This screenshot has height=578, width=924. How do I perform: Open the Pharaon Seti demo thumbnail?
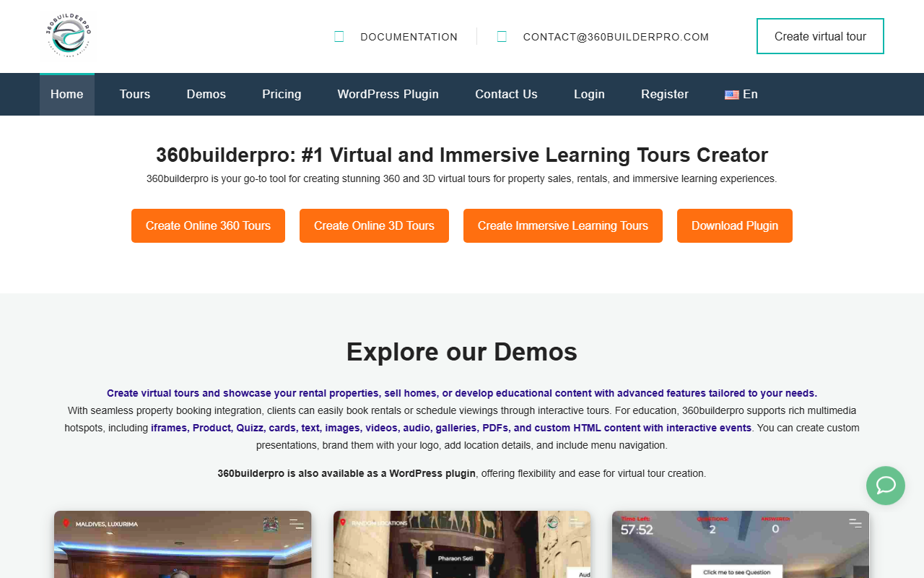pos(462,545)
